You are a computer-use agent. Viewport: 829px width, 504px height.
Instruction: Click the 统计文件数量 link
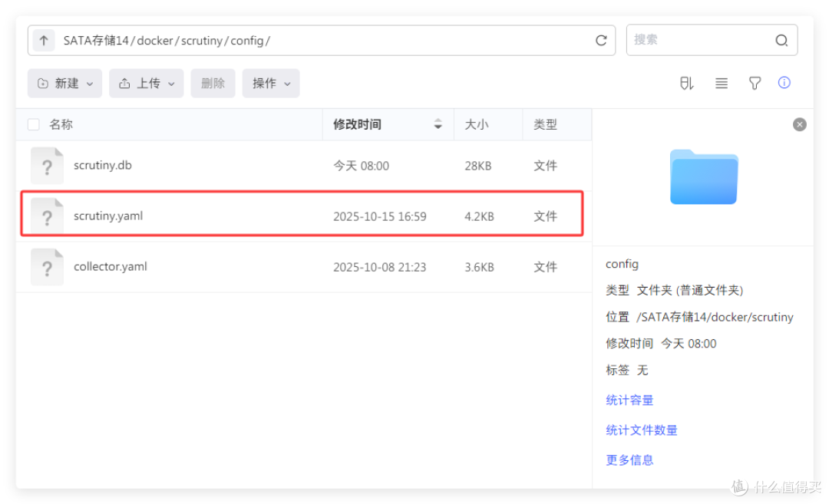coord(641,430)
